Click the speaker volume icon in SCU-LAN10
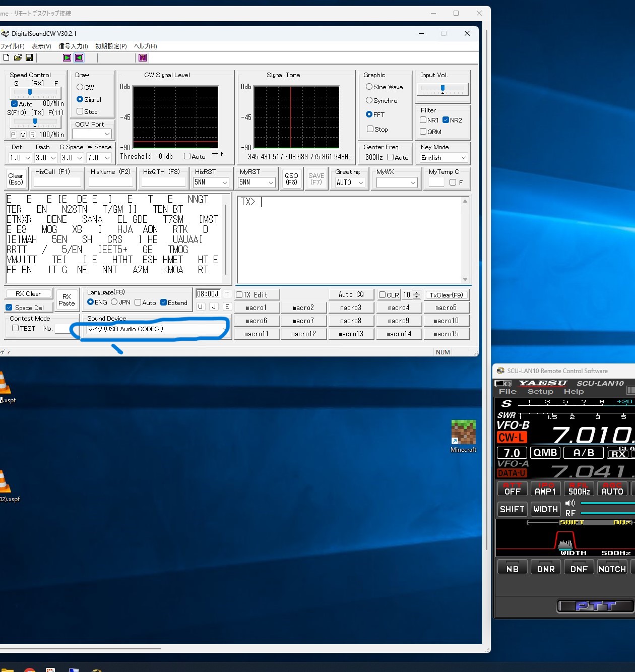Image resolution: width=635 pixels, height=672 pixels. pos(570,503)
